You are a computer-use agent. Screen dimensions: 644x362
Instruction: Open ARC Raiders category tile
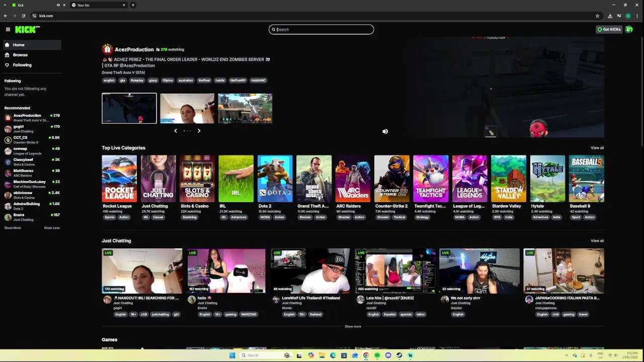click(353, 179)
